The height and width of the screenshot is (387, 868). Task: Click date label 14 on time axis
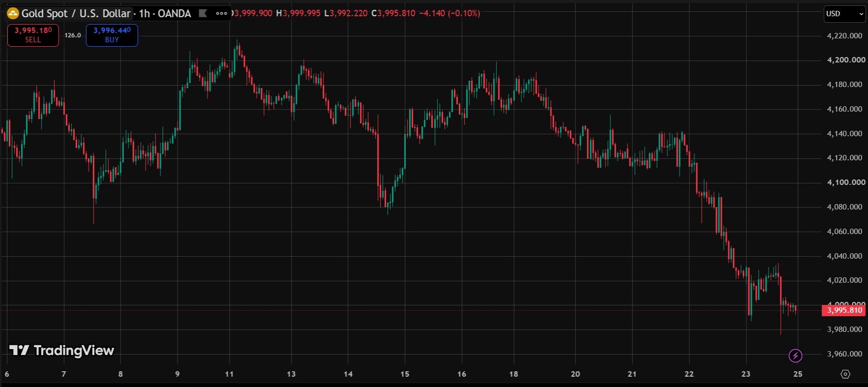(x=348, y=374)
